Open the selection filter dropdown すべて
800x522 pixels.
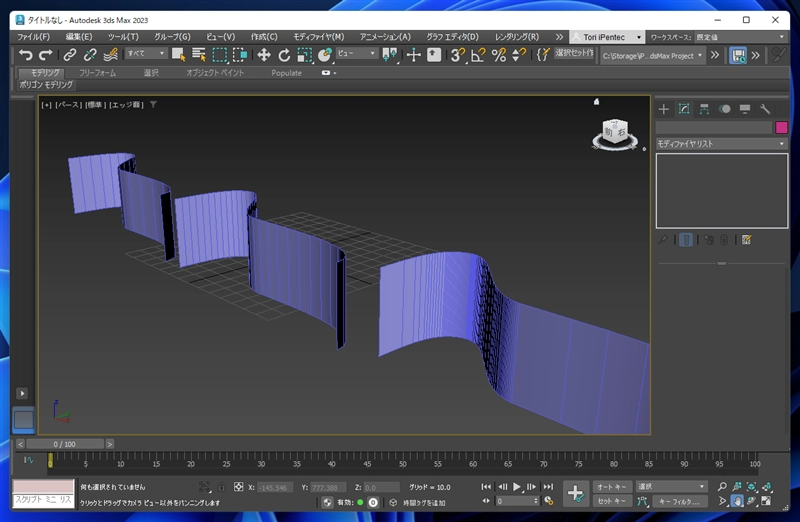point(146,53)
